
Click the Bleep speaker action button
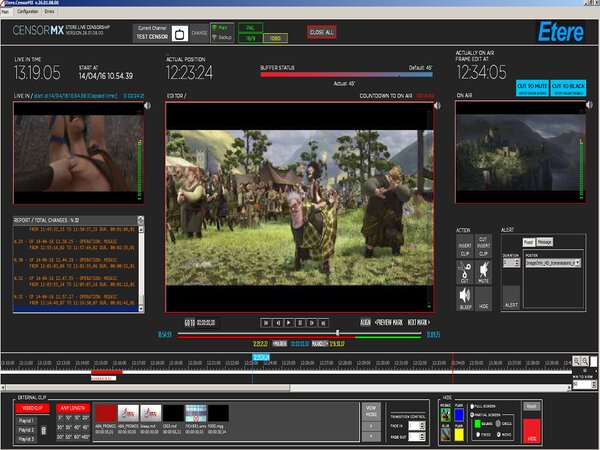pos(465,298)
